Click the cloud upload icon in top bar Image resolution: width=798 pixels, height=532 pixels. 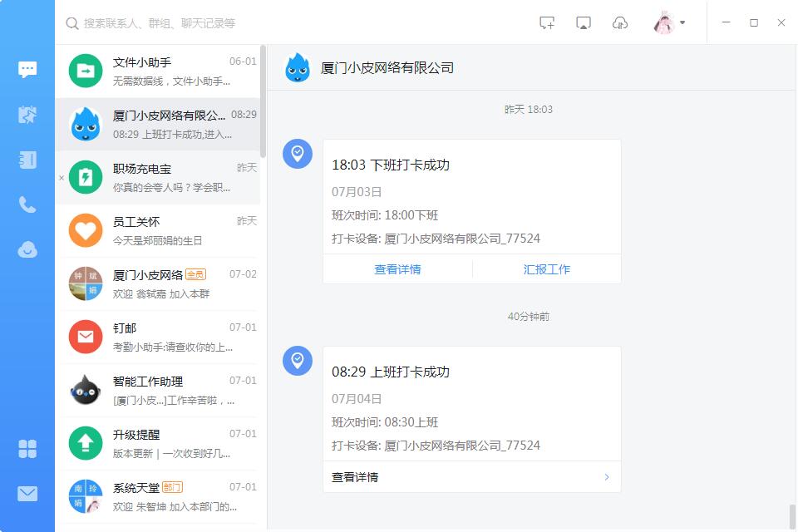pos(620,23)
